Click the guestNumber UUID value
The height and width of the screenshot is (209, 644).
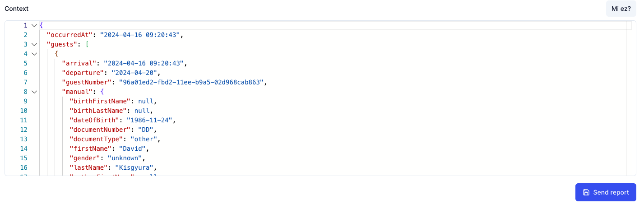[x=193, y=82]
